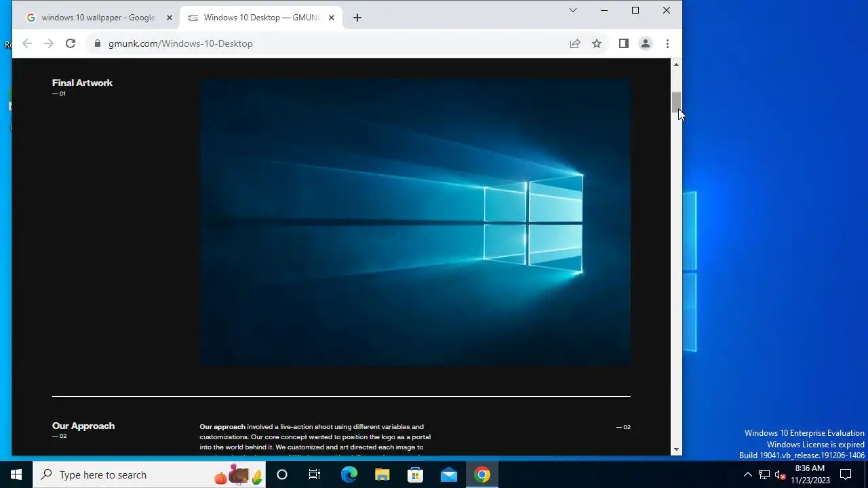Reload the gmunk.com page
Screen dimensions: 868x488
pyautogui.click(x=71, y=43)
